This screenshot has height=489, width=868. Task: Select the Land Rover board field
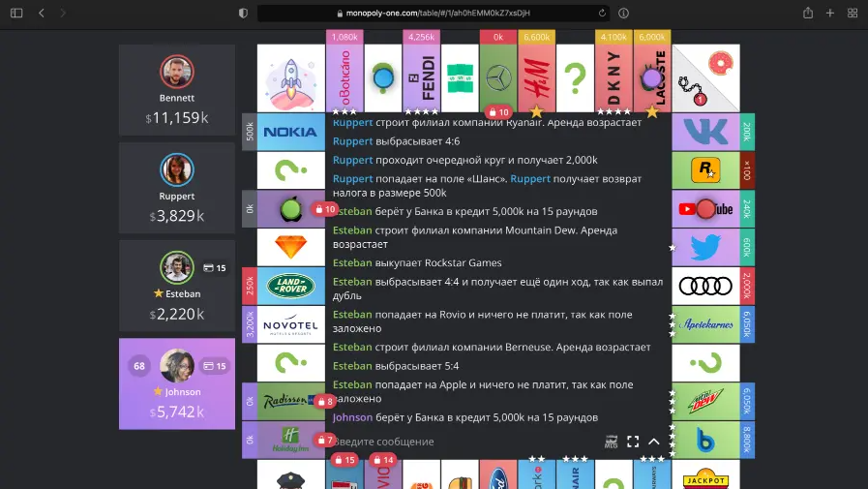(290, 286)
